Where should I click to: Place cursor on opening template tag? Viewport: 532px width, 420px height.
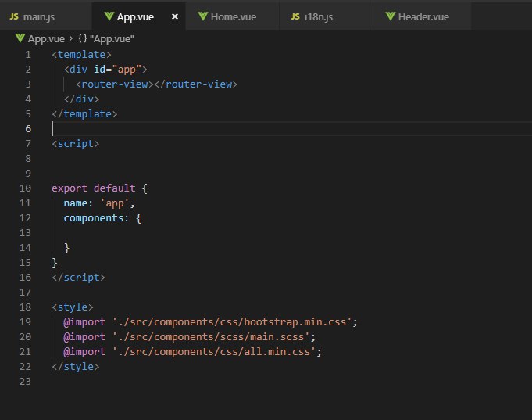[x=81, y=55]
